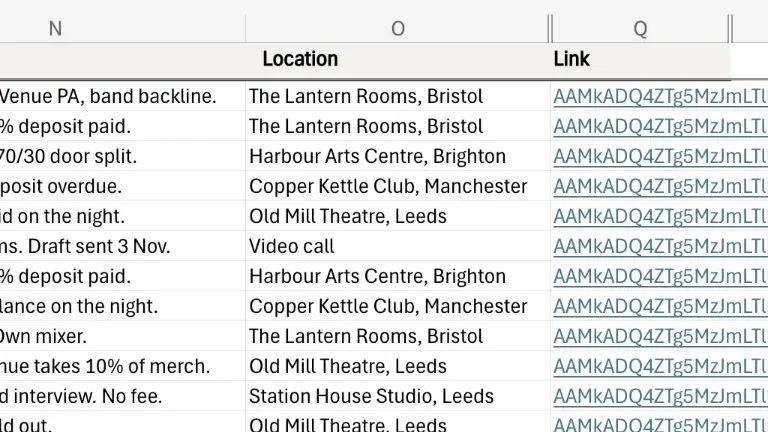The image size is (768, 432).
Task: Select Old Mill Theatre cell in merch row
Action: 398,366
